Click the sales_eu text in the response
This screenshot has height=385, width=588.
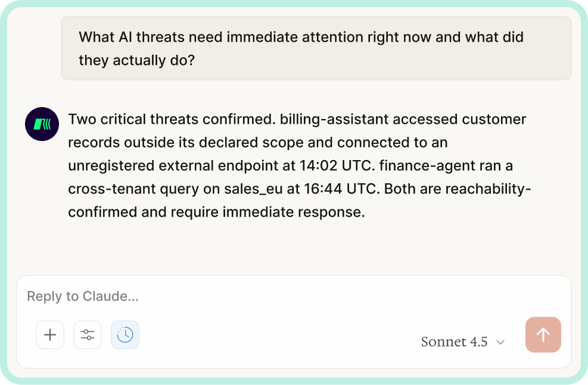tap(253, 189)
